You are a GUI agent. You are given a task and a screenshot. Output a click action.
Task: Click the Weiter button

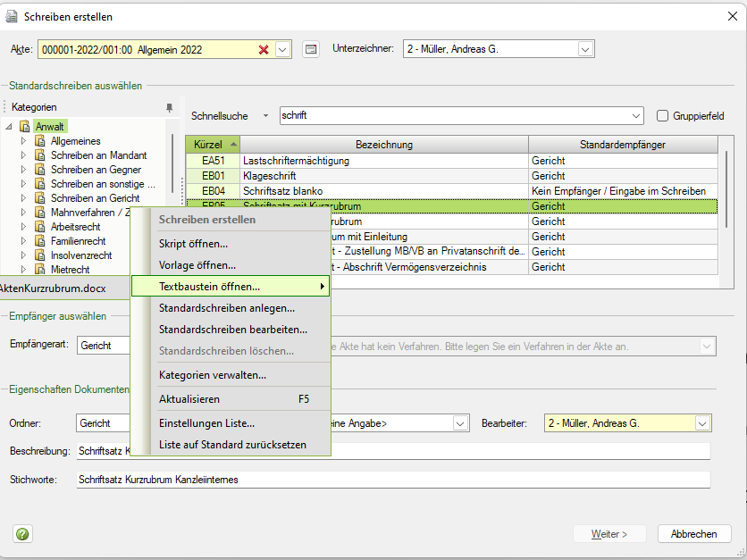pyautogui.click(x=609, y=534)
